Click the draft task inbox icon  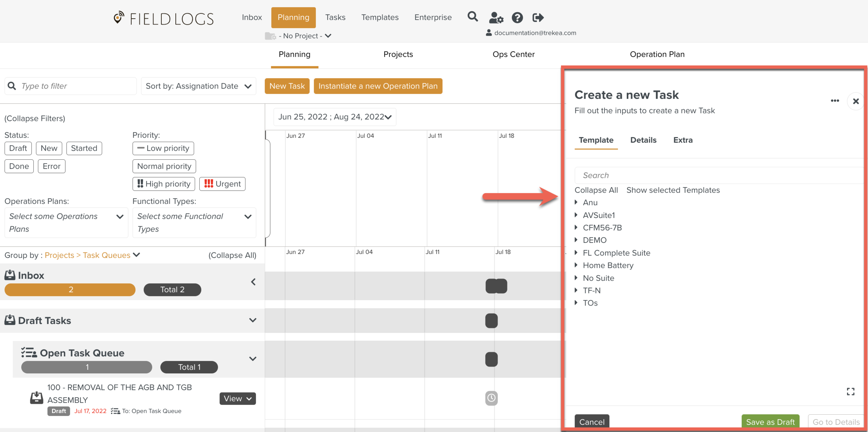click(36, 398)
